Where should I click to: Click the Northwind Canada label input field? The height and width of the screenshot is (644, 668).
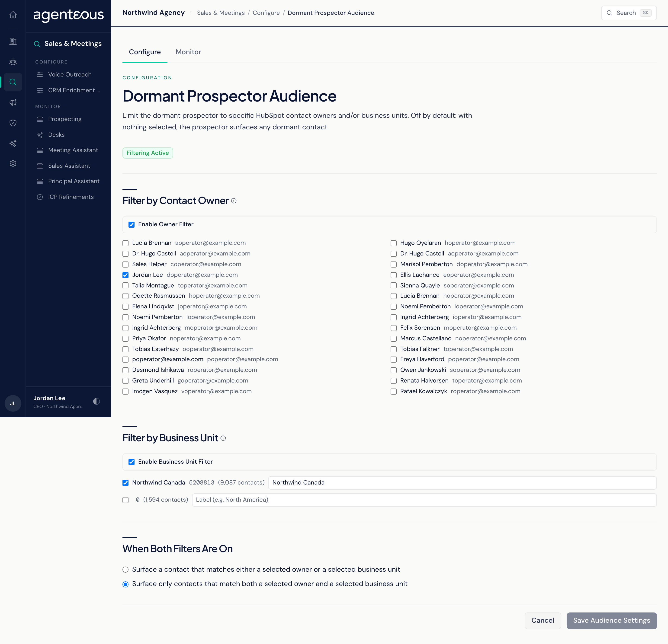[x=462, y=483]
